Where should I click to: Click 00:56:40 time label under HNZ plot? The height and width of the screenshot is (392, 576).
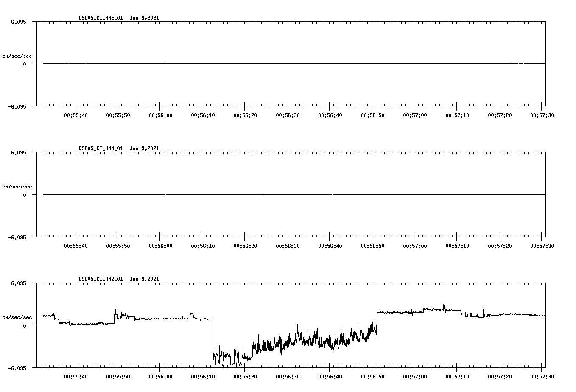[x=330, y=377]
